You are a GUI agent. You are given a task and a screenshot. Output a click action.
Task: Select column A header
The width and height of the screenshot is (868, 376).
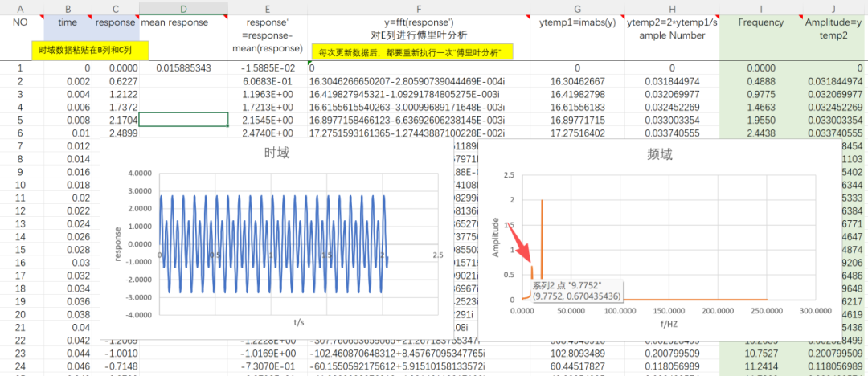[x=21, y=8]
